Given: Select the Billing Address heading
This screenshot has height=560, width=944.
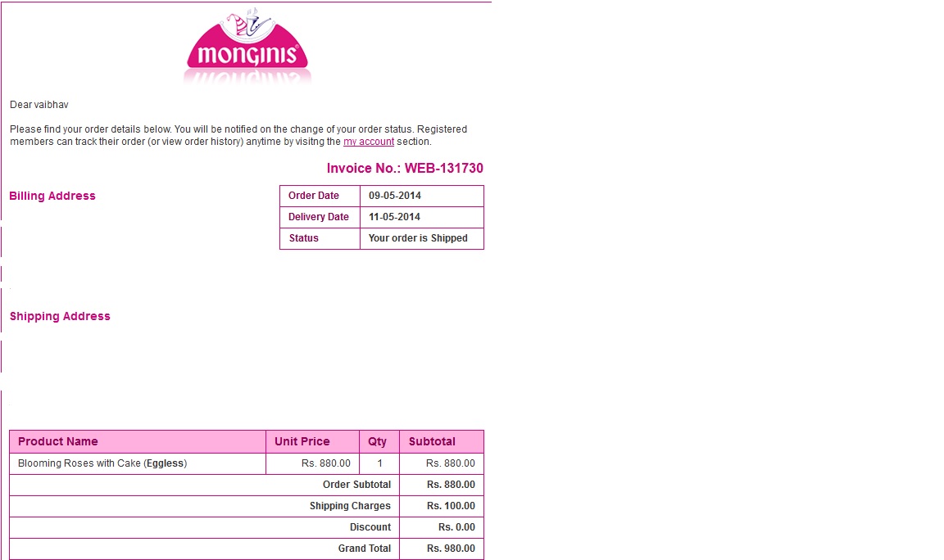Looking at the screenshot, I should point(52,196).
